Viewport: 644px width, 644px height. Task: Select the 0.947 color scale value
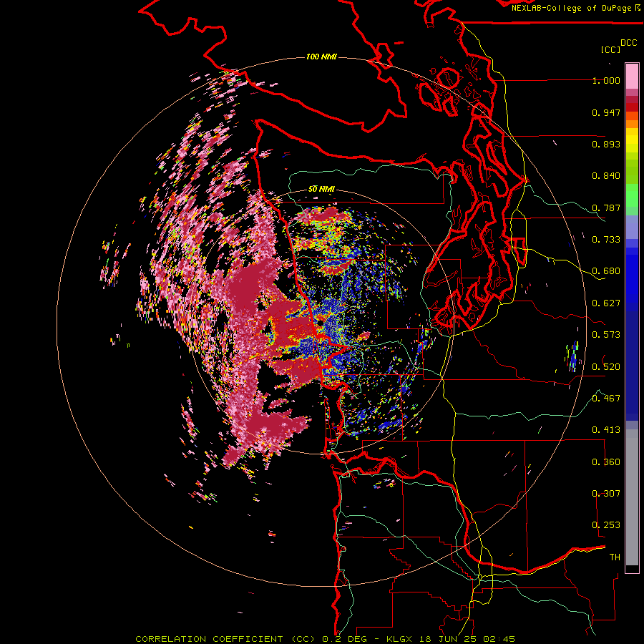point(606,112)
